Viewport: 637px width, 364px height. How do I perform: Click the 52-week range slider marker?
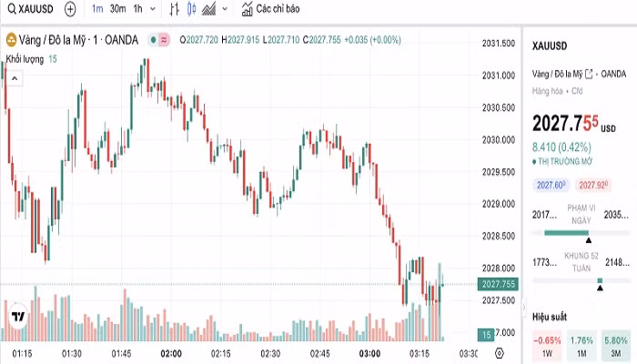[x=600, y=280]
